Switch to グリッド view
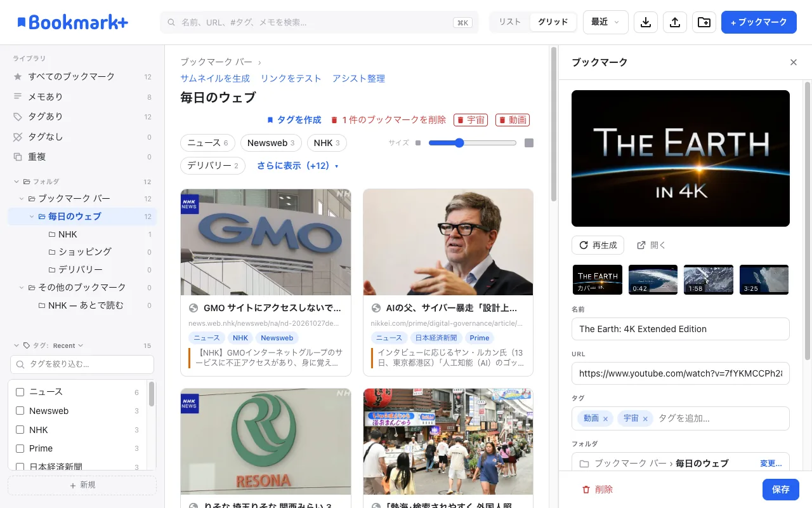 pyautogui.click(x=553, y=22)
